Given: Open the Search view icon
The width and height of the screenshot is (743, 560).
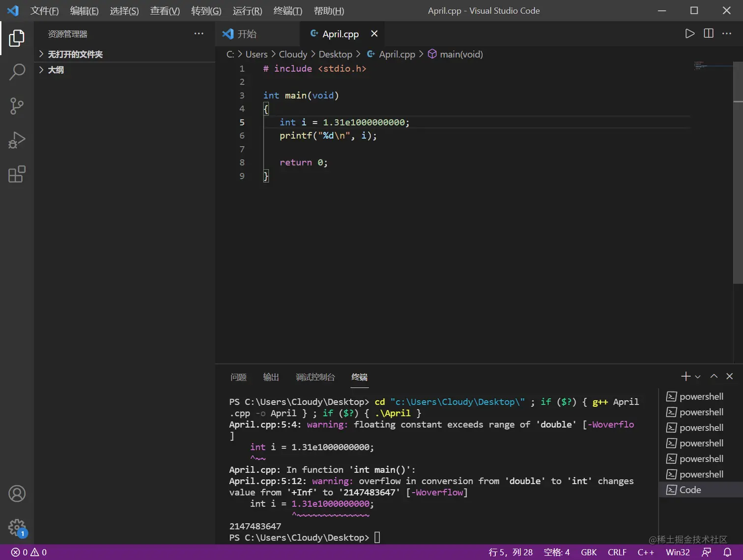Looking at the screenshot, I should 17,72.
